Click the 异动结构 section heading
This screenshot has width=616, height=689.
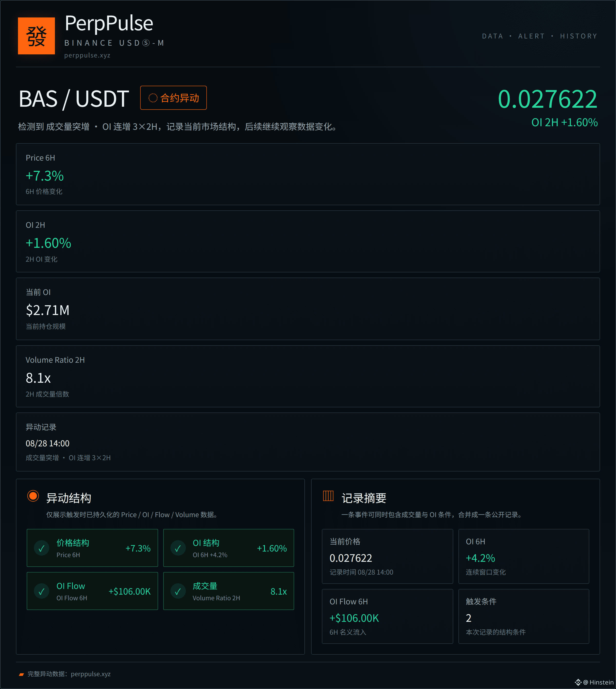[x=69, y=498]
